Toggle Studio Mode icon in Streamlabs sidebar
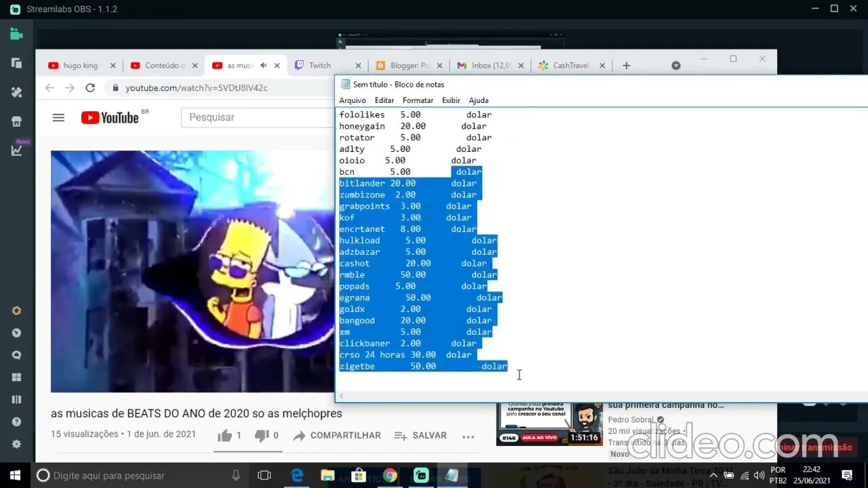 [x=16, y=399]
